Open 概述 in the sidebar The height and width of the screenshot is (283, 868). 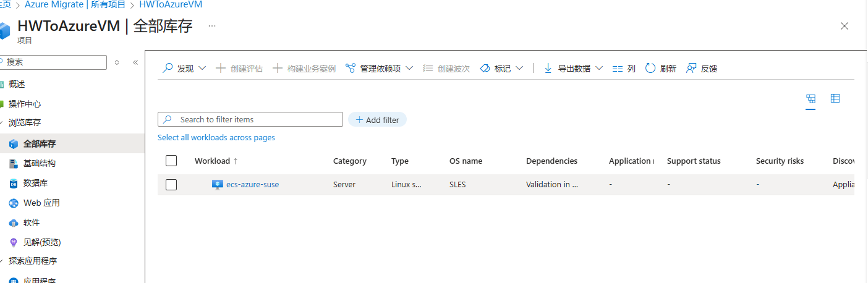point(17,85)
